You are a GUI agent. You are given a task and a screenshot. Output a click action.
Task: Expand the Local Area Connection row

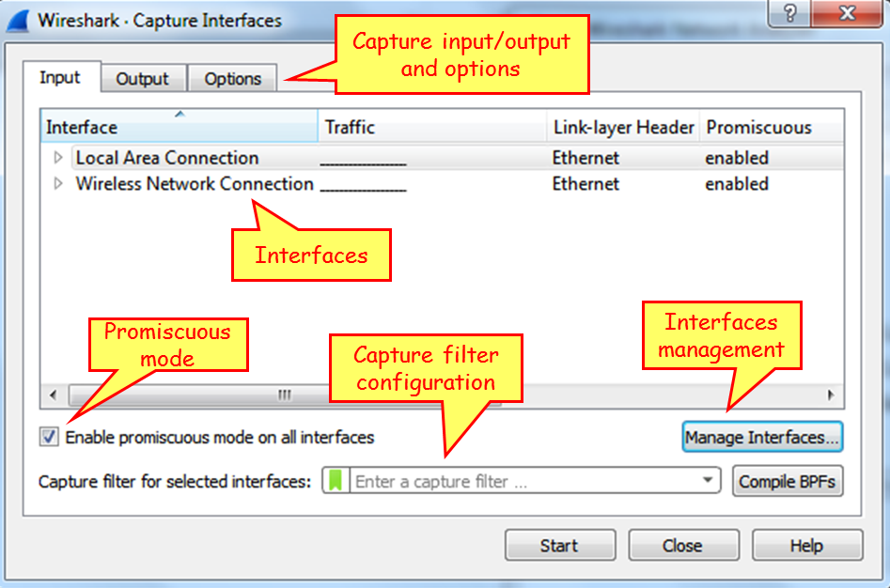click(58, 158)
